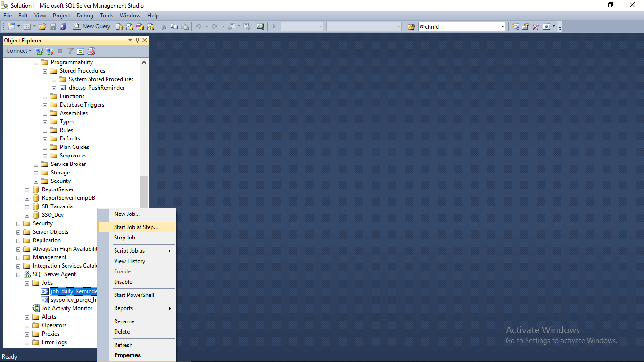Viewport: 644px width, 362px height.
Task: Close the Object Explorer panel
Action: [145, 41]
